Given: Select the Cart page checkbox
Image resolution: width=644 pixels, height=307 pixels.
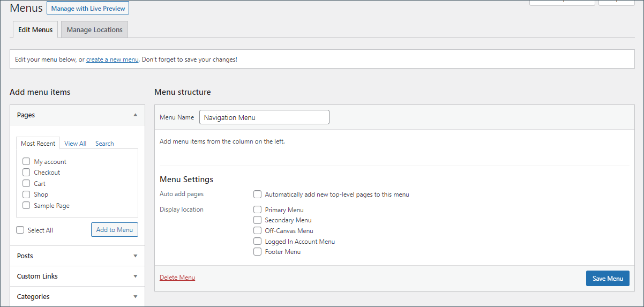Looking at the screenshot, I should pyautogui.click(x=26, y=183).
